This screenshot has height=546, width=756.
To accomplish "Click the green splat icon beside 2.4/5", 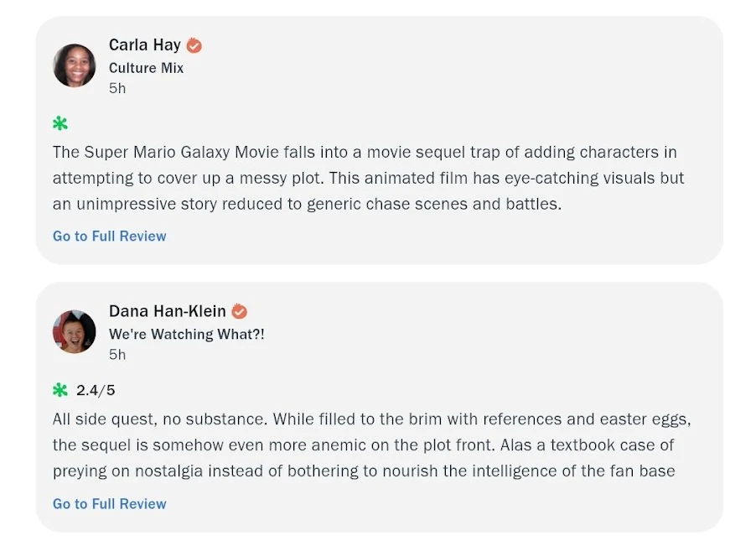I will [60, 390].
